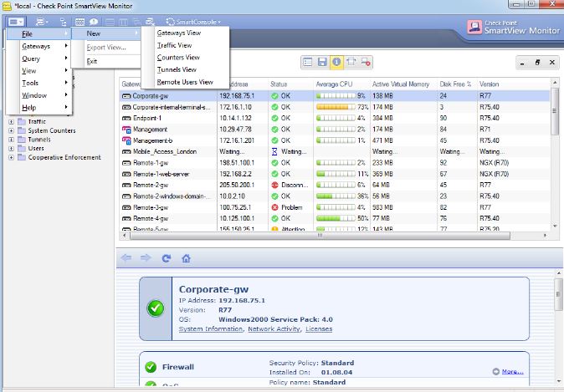564x392 pixels.
Task: Toggle the blue info details icon
Action: point(336,62)
